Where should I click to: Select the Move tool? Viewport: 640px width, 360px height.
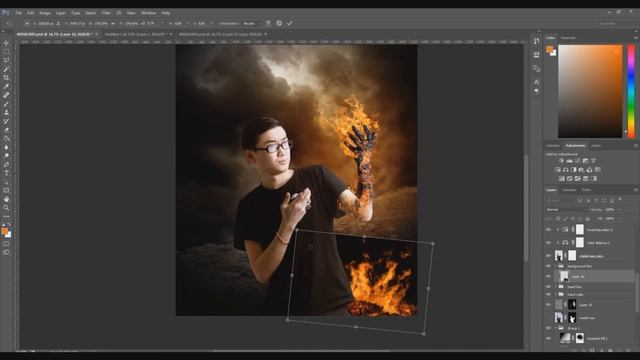6,43
